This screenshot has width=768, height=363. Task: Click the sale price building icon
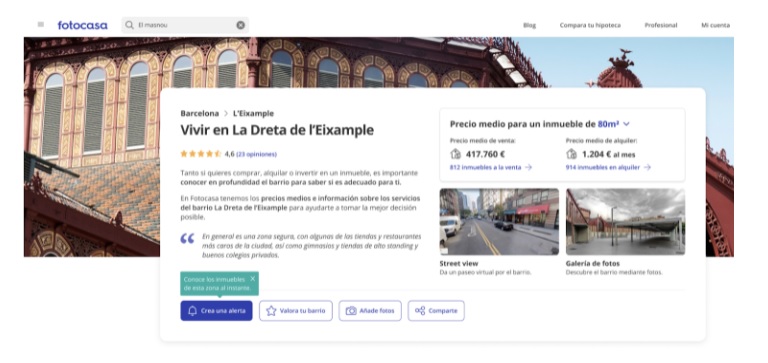click(x=455, y=154)
